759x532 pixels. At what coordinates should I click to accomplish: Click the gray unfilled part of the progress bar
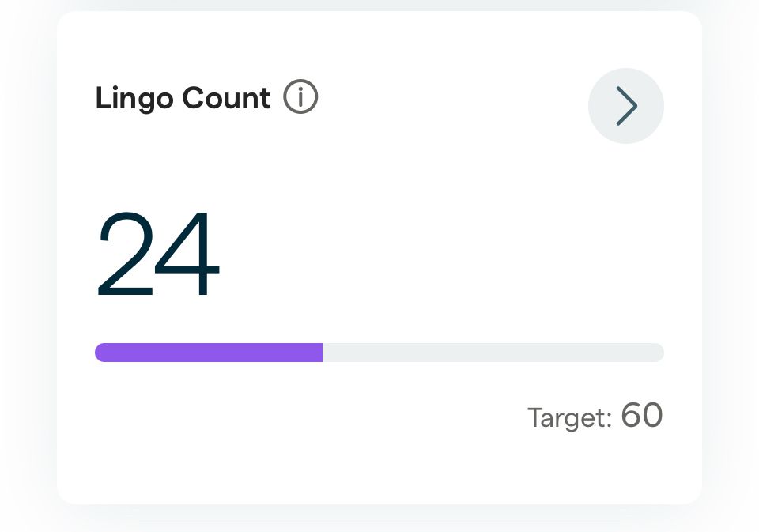coord(492,353)
